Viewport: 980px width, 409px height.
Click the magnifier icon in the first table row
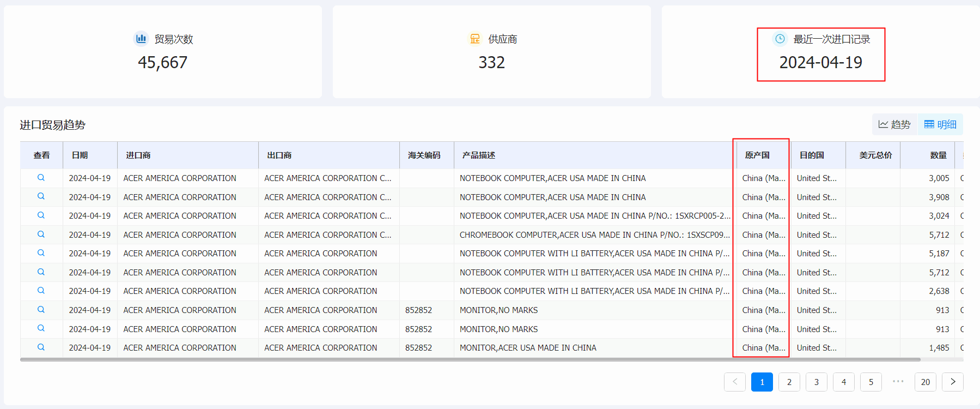click(41, 178)
